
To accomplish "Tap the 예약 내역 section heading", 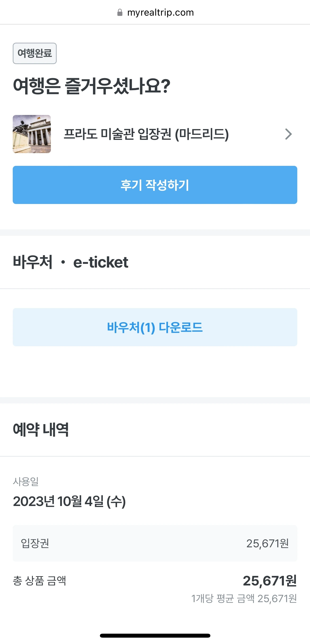I will tap(41, 430).
